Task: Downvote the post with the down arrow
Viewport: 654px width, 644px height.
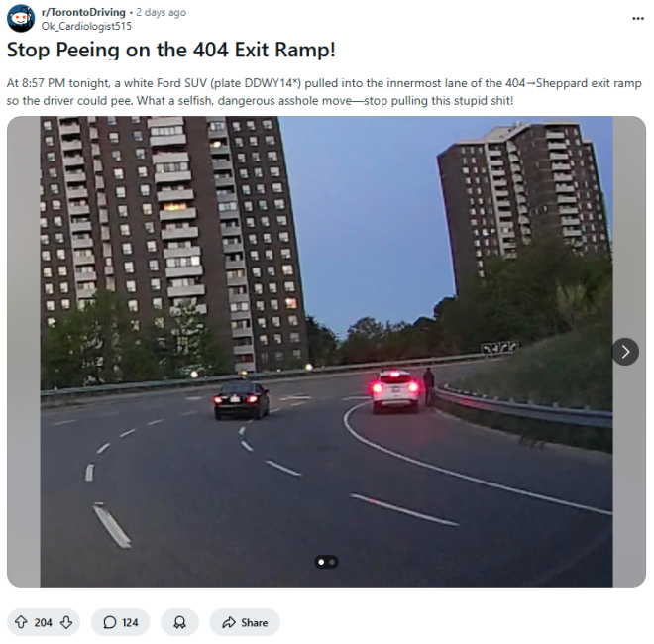Action: pos(66,622)
